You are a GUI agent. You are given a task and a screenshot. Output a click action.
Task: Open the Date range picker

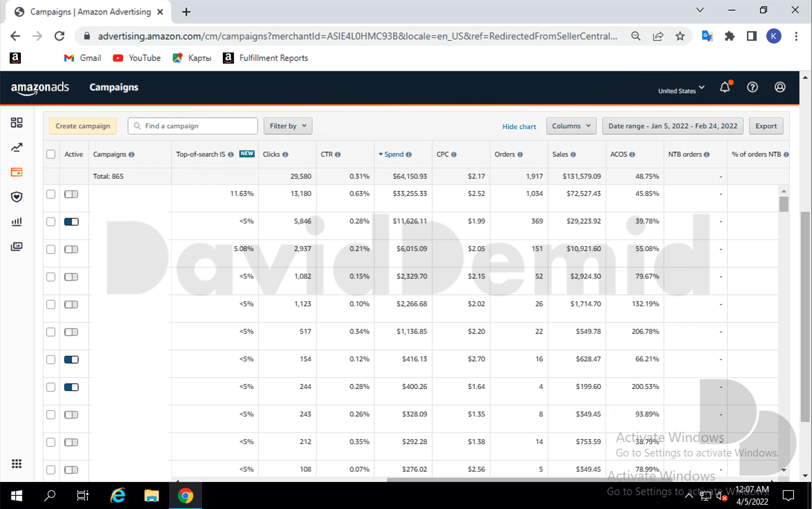(x=673, y=126)
